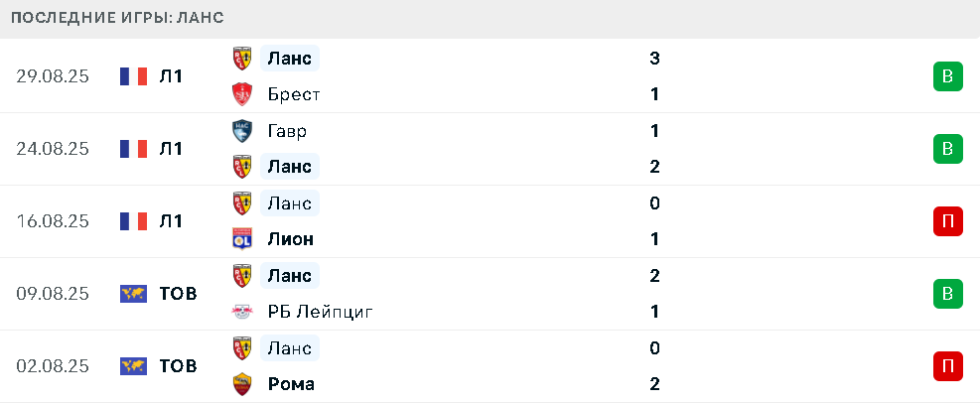Select the ТОВ label on 02.08.25 row
980x404 pixels.
178,366
